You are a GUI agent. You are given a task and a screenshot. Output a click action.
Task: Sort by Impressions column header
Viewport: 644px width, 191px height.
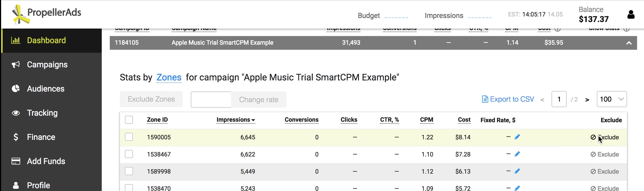pyautogui.click(x=236, y=120)
